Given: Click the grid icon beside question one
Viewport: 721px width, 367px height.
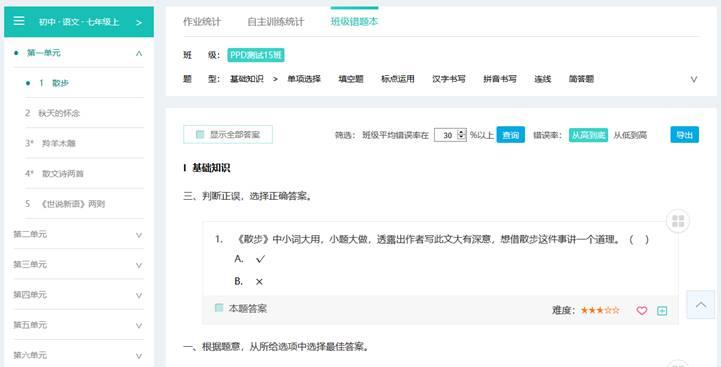Looking at the screenshot, I should (x=678, y=221).
